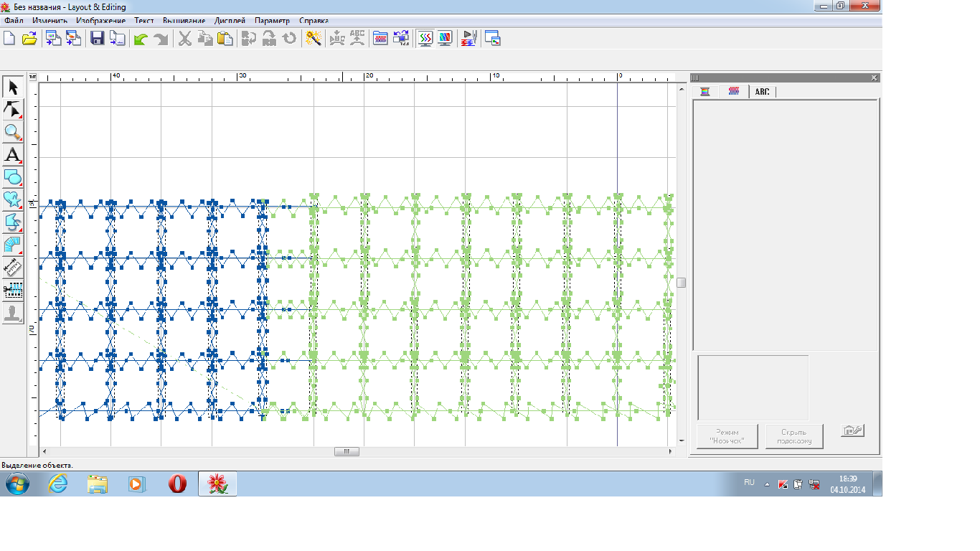This screenshot has width=980, height=551.
Task: Activate the magnifying glass zoom tool
Action: click(x=13, y=133)
